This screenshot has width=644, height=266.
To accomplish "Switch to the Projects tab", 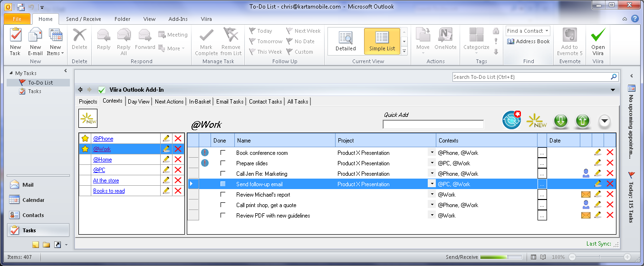I will click(88, 101).
